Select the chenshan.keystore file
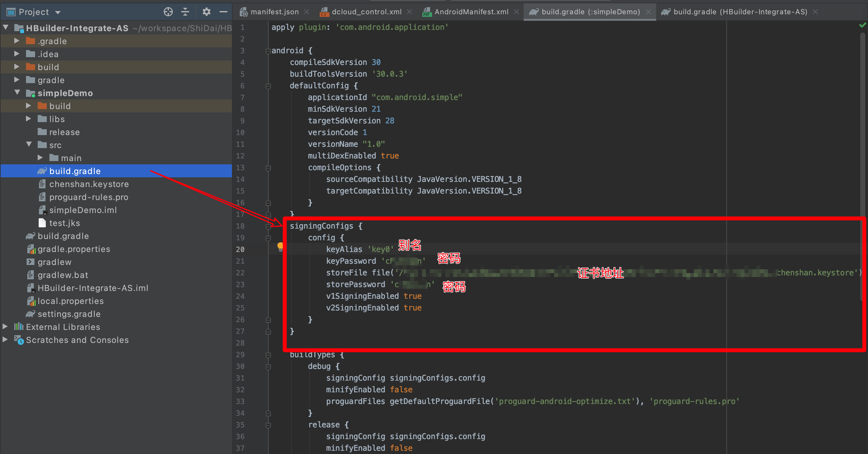The image size is (868, 454). (x=89, y=184)
